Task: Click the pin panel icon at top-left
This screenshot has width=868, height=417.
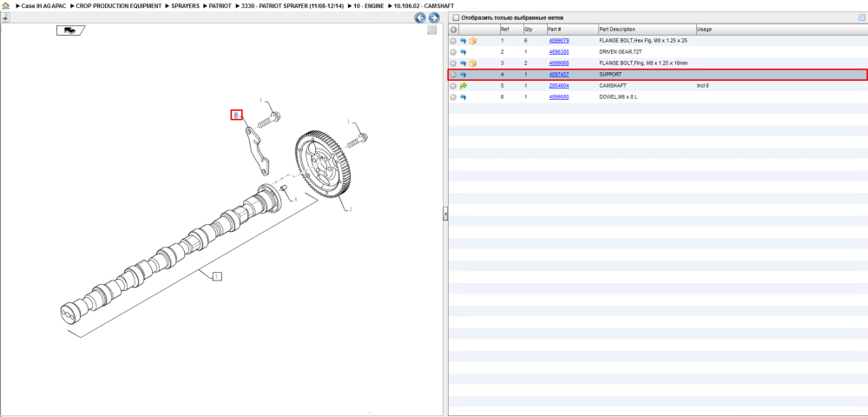Action: [5, 17]
